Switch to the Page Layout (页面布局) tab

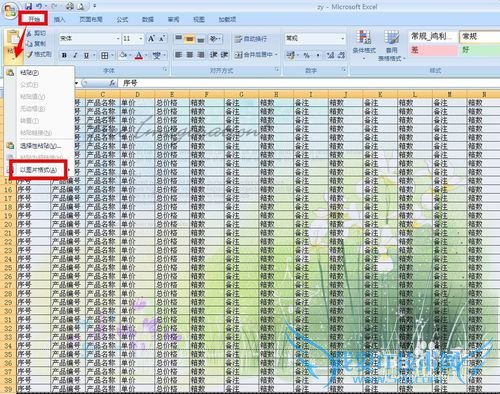pos(91,19)
